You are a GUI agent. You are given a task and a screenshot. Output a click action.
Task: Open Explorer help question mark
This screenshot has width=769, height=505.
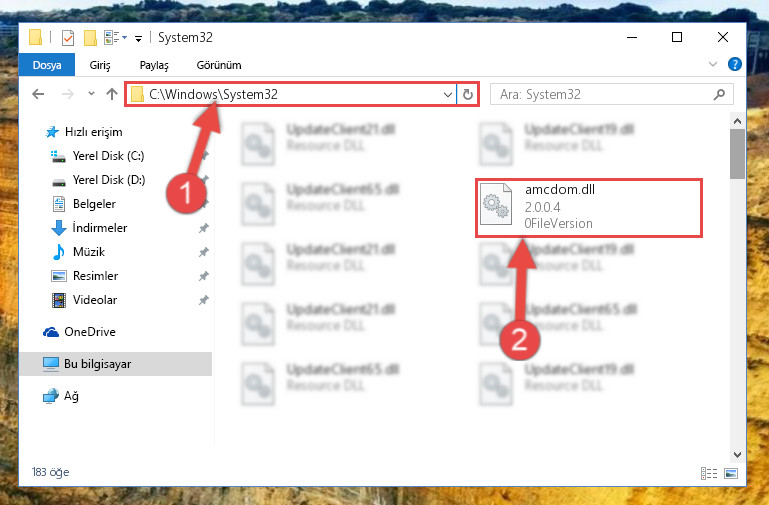[734, 64]
